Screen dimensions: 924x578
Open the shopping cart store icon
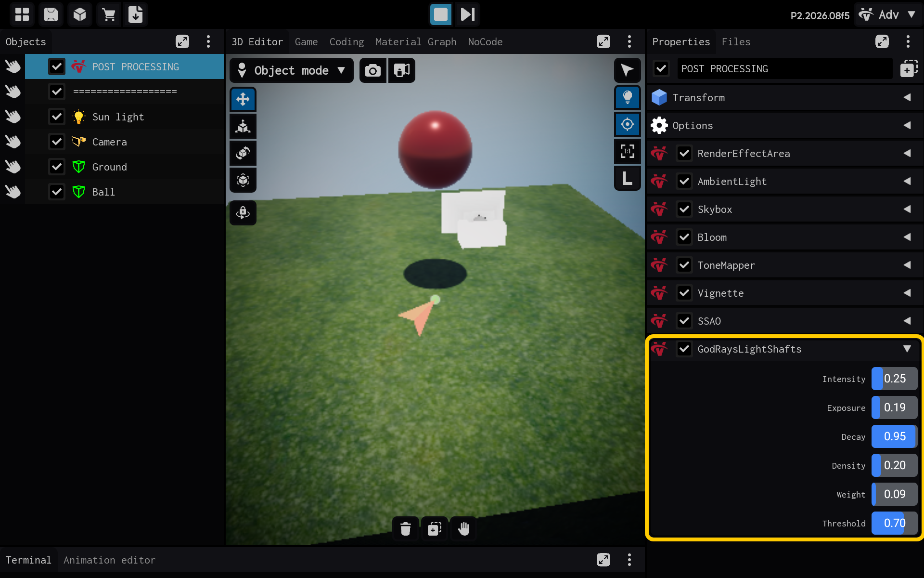(x=108, y=14)
